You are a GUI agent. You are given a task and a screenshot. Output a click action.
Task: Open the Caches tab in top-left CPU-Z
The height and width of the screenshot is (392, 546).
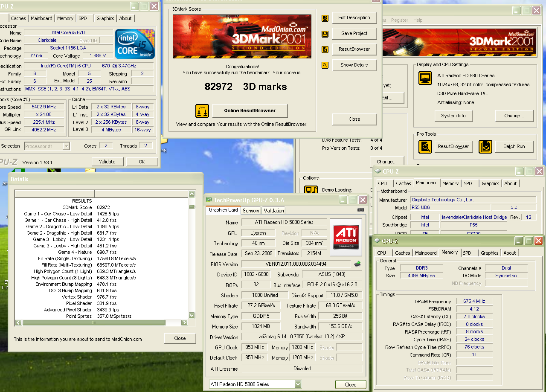18,18
